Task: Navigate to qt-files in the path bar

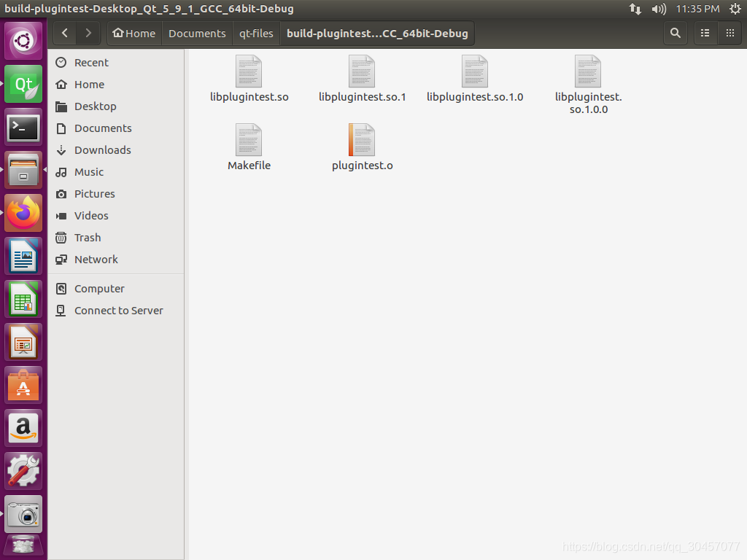Action: (256, 34)
